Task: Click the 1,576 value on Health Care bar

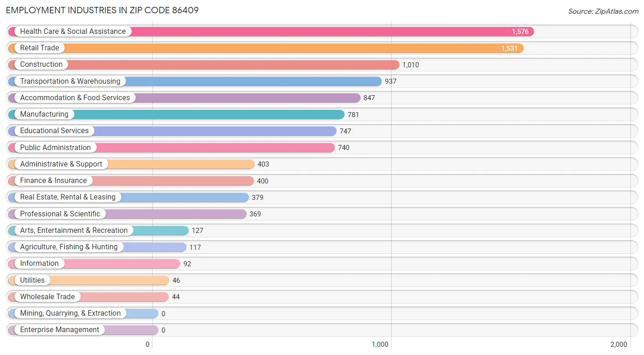Action: [x=520, y=32]
